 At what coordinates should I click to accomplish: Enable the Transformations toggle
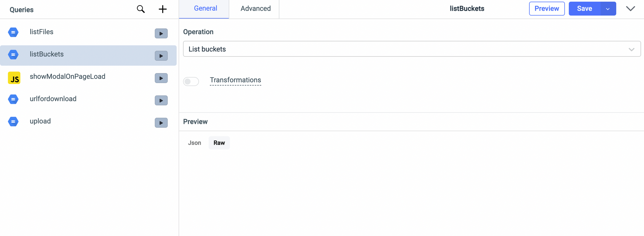point(191,81)
